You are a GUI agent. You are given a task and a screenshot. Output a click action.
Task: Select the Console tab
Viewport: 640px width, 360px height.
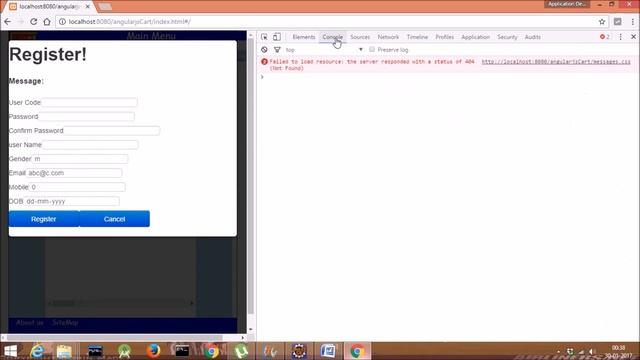tap(332, 37)
